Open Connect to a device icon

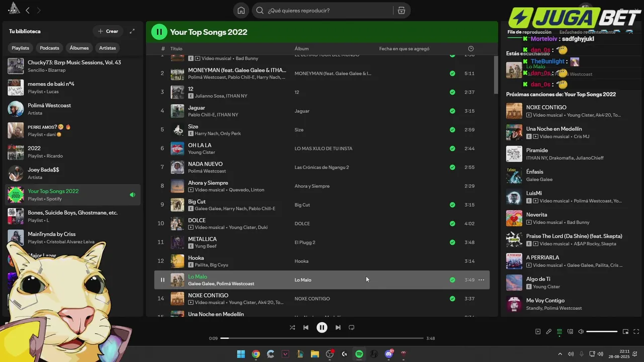[570, 332]
